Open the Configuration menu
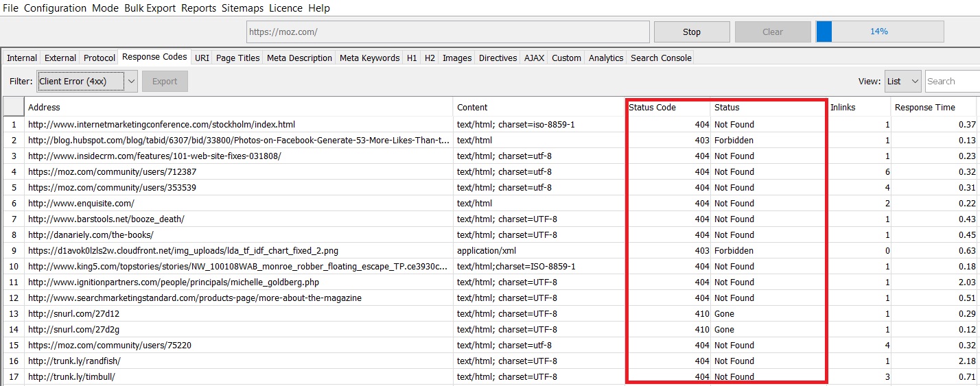This screenshot has height=386, width=980. coord(55,8)
